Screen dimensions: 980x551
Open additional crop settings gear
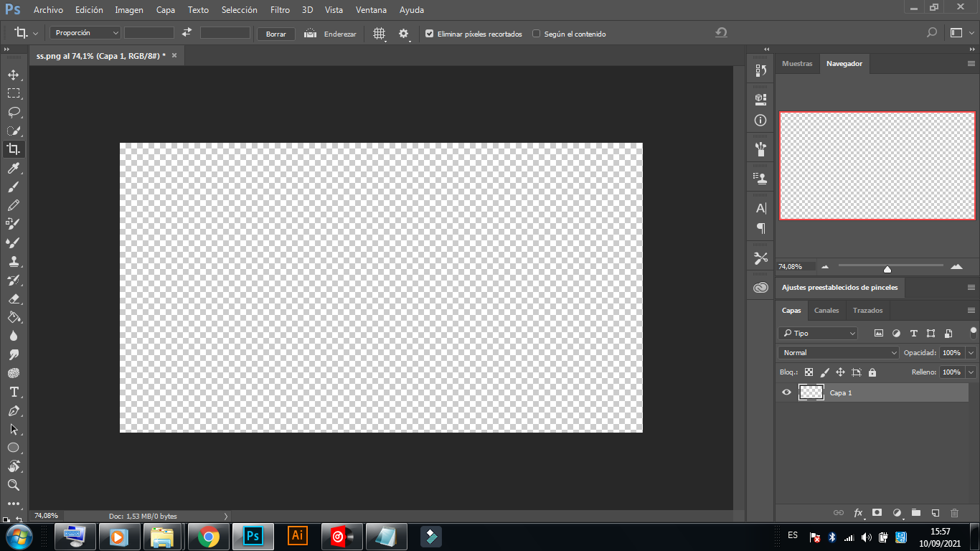[x=404, y=33]
